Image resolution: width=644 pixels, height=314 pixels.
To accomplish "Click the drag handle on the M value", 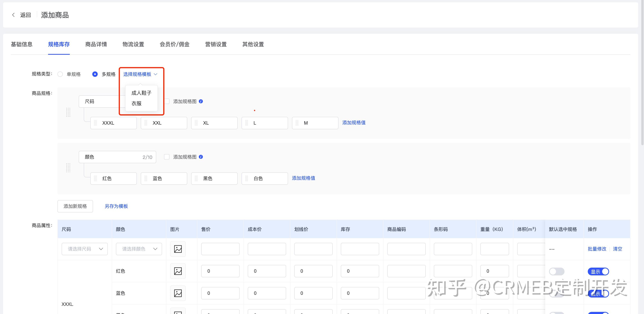I will click(x=297, y=123).
